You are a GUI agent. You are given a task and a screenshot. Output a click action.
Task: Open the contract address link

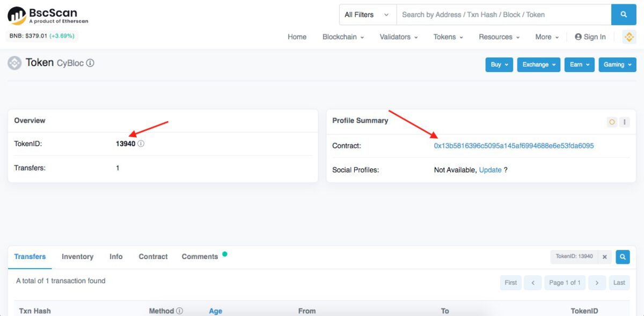pyautogui.click(x=514, y=146)
